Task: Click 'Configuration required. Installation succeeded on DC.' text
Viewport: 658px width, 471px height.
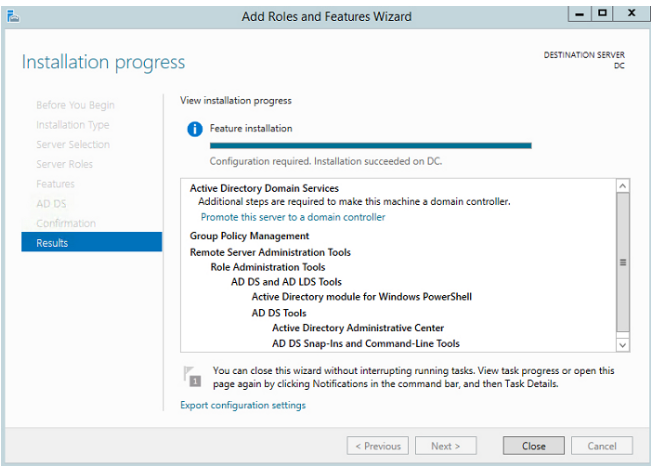Action: point(326,161)
